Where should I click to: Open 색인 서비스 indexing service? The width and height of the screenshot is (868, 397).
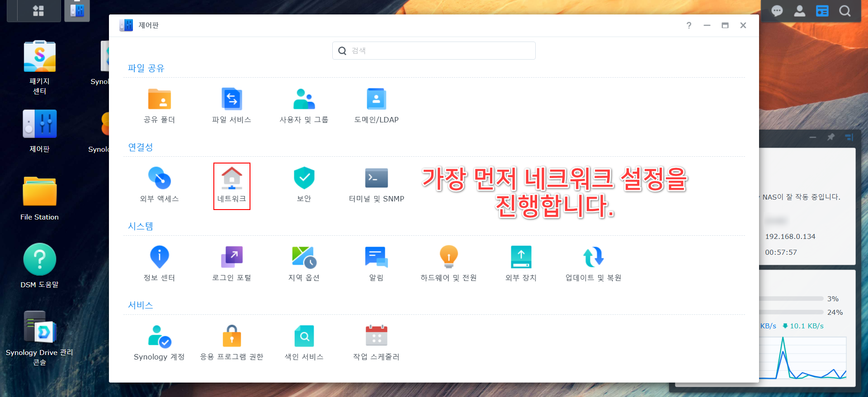(x=304, y=344)
